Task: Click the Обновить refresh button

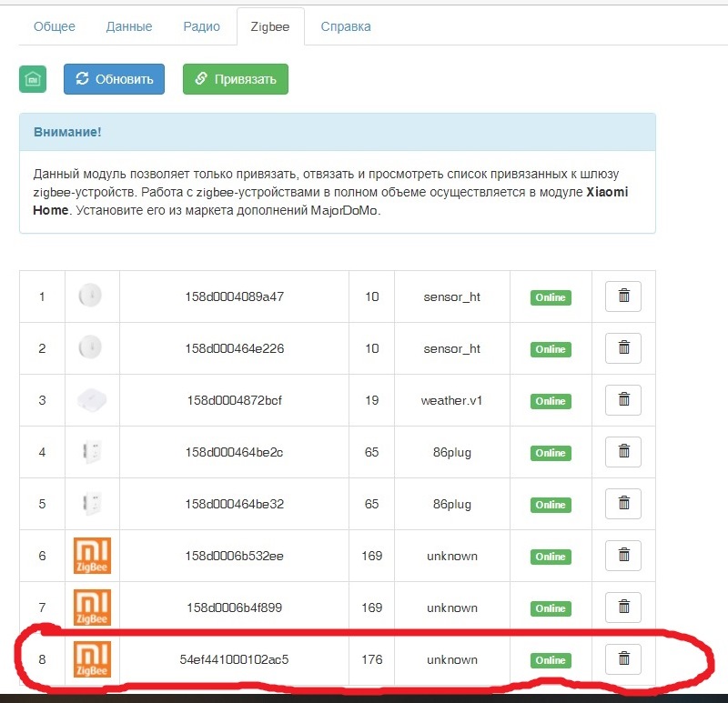Action: 115,79
